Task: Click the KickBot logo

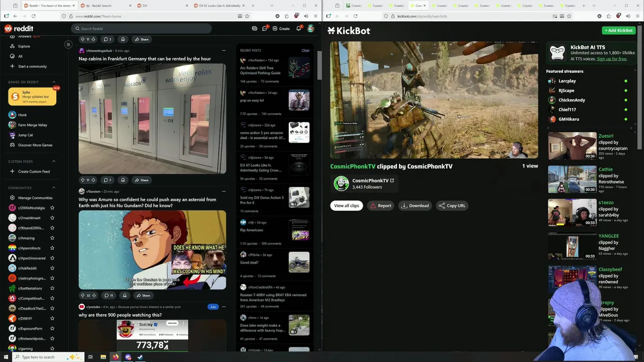Action: click(x=349, y=31)
